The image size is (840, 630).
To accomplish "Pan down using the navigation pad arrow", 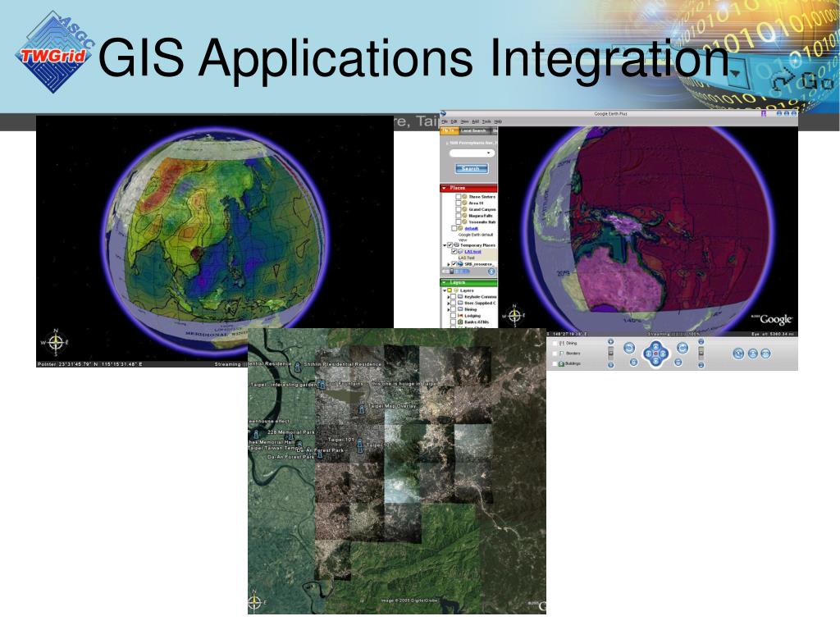I will 655,361.
